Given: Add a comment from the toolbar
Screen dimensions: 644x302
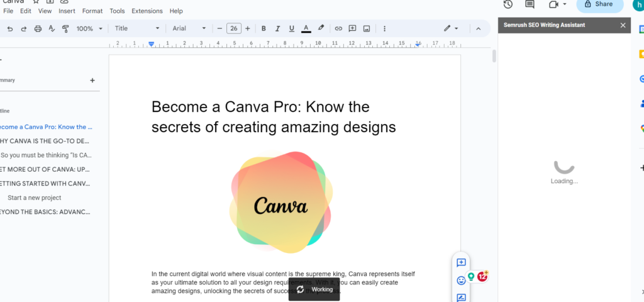Looking at the screenshot, I should point(352,28).
